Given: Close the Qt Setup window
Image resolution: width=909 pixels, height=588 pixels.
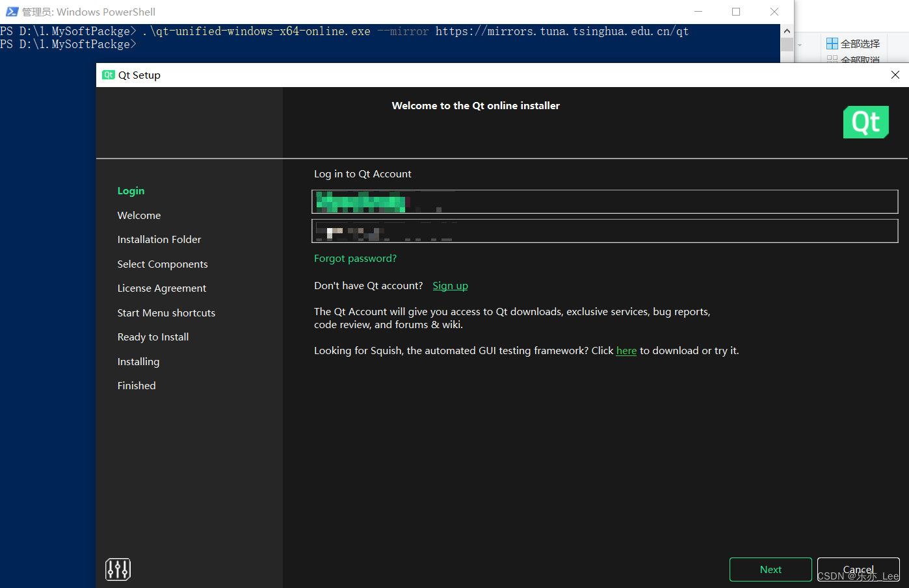Looking at the screenshot, I should [x=895, y=75].
